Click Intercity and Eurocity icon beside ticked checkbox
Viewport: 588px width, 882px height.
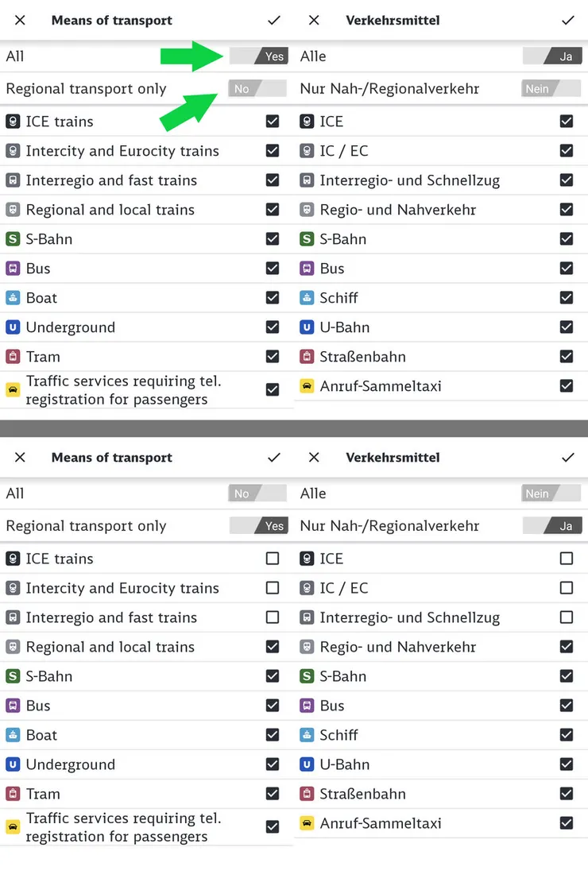[x=13, y=151]
